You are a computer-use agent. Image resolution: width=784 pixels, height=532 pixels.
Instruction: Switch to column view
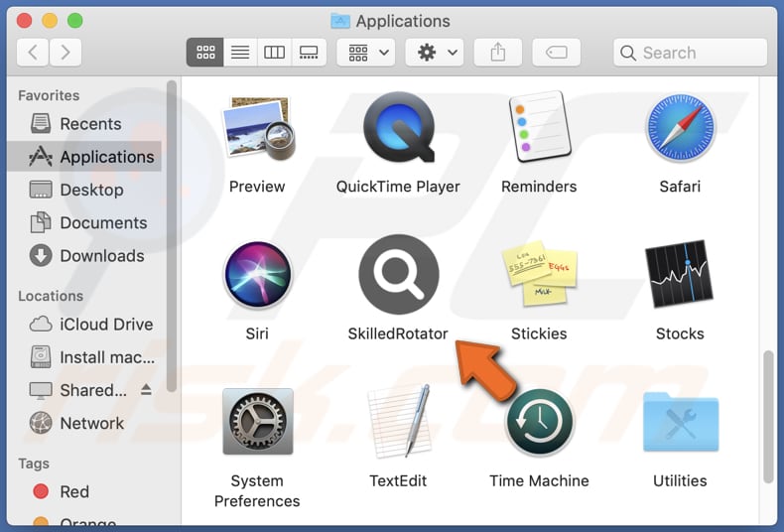click(274, 52)
